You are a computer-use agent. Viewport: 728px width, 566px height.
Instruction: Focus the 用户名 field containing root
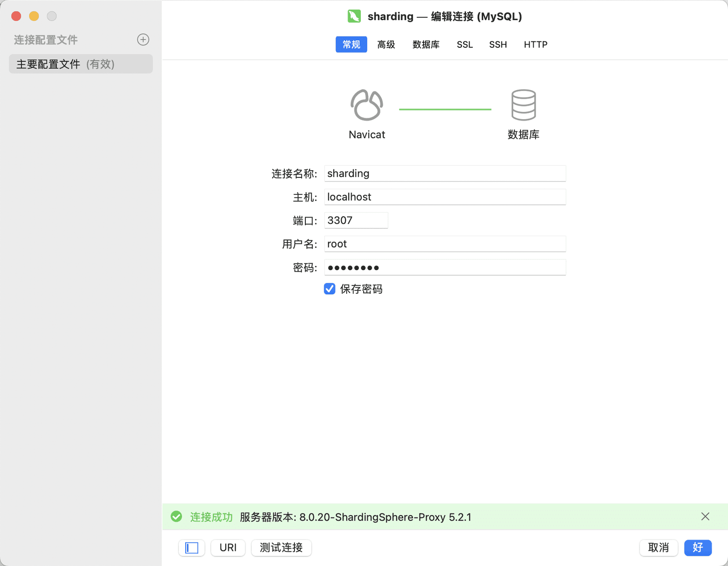(445, 244)
